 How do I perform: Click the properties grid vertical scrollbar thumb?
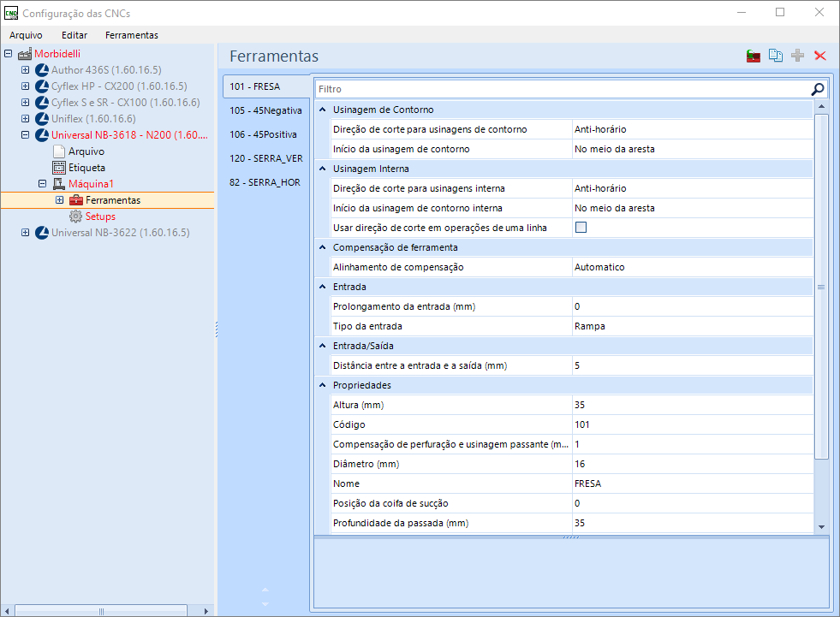click(821, 287)
